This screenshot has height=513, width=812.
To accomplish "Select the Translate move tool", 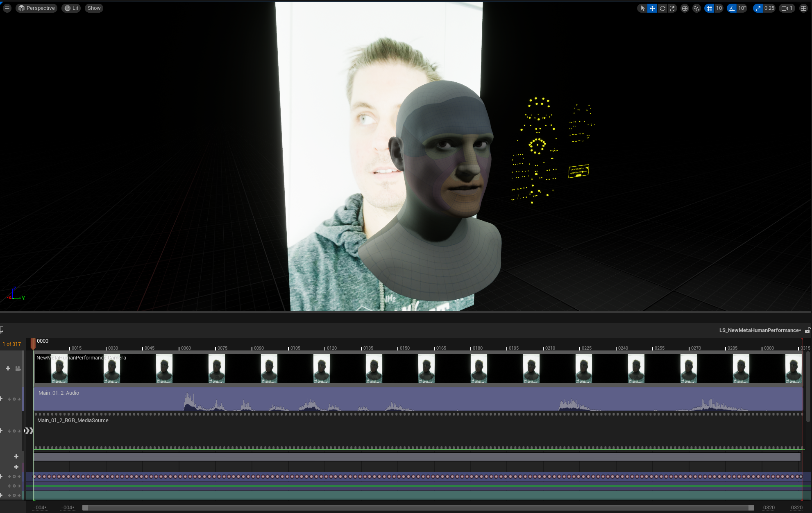I will point(652,8).
